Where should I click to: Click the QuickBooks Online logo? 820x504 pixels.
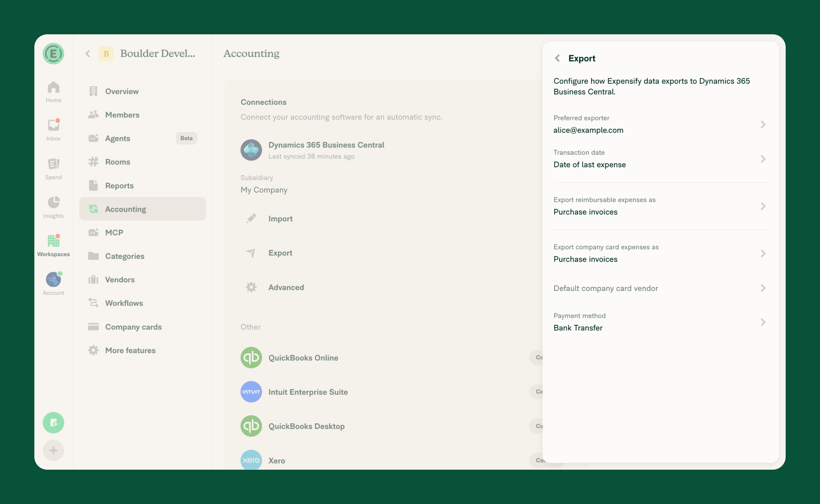point(251,358)
